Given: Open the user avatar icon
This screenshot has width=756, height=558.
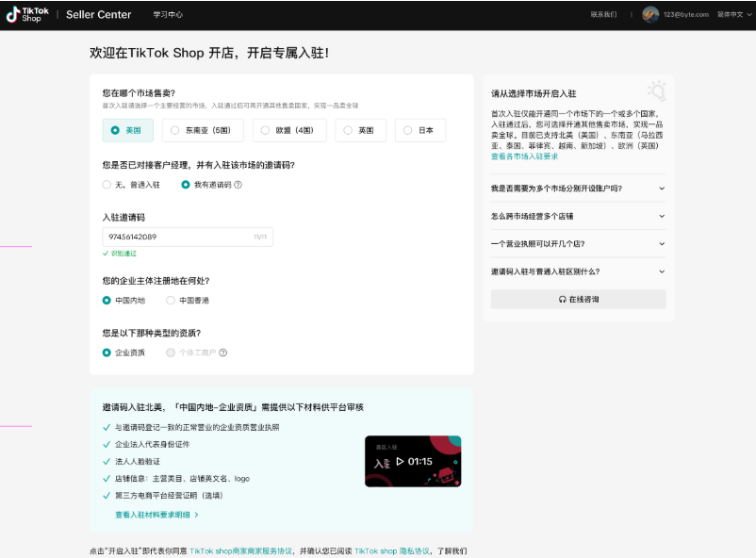Looking at the screenshot, I should (650, 14).
